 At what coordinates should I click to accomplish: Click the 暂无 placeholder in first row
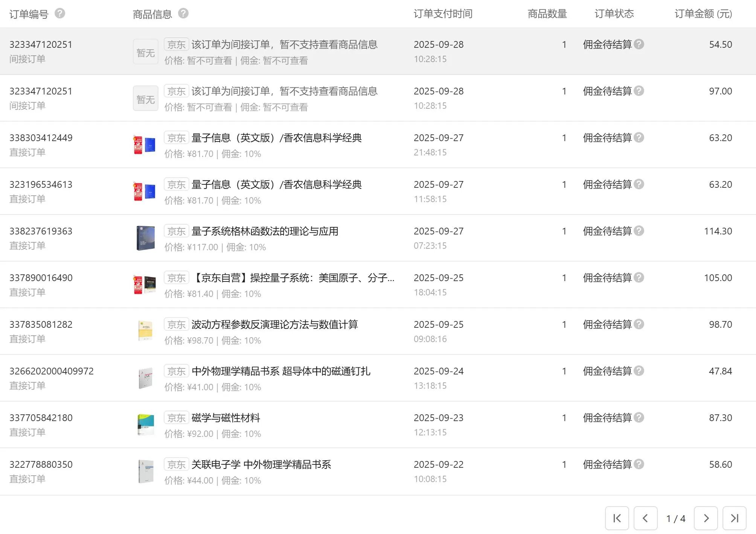click(146, 52)
